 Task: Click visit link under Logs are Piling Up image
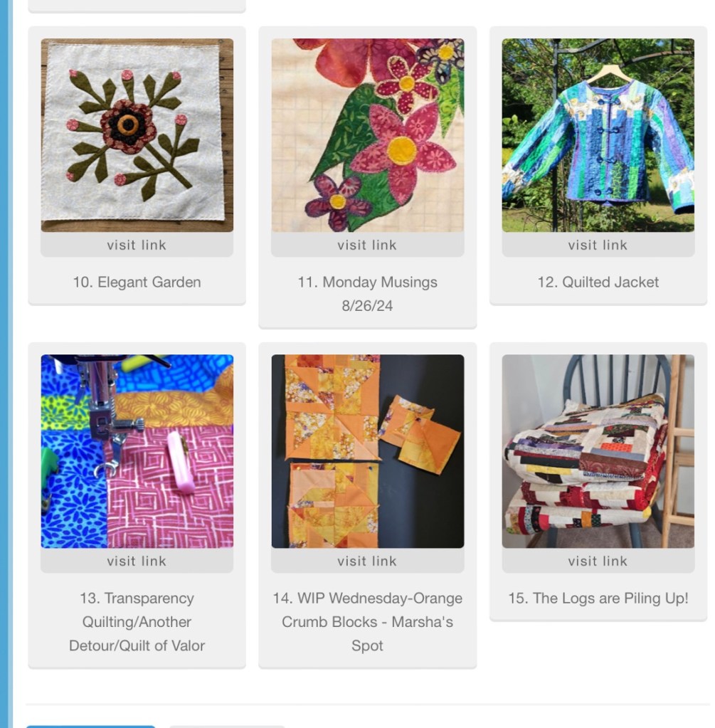598,561
